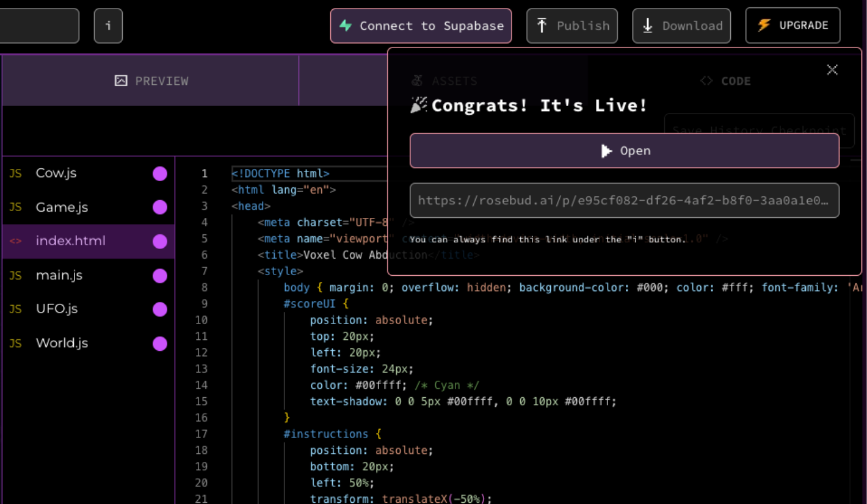Open Game.js in the file list

pyautogui.click(x=89, y=207)
